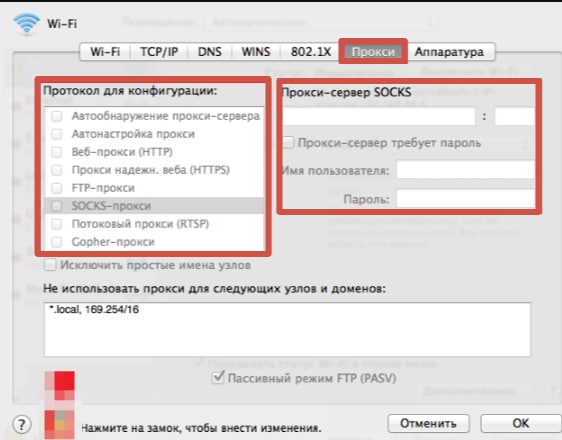The width and height of the screenshot is (562, 440).
Task: Go to the Аппаратура tab
Action: point(449,52)
